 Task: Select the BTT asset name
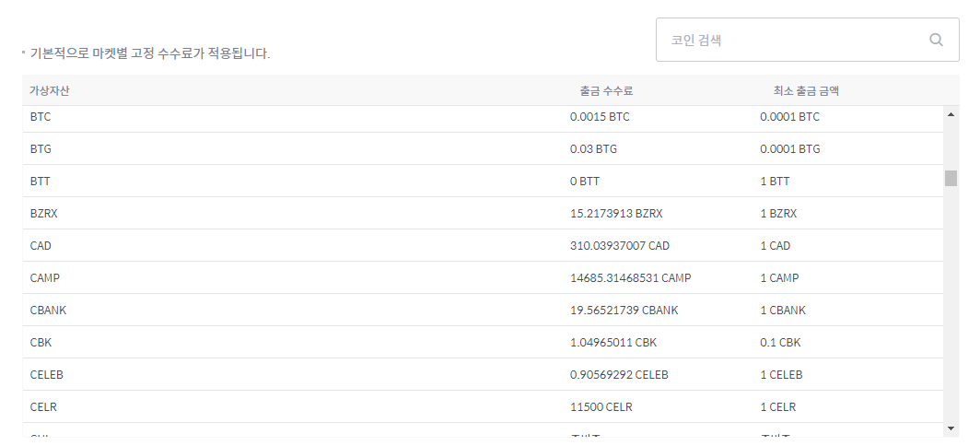point(40,182)
